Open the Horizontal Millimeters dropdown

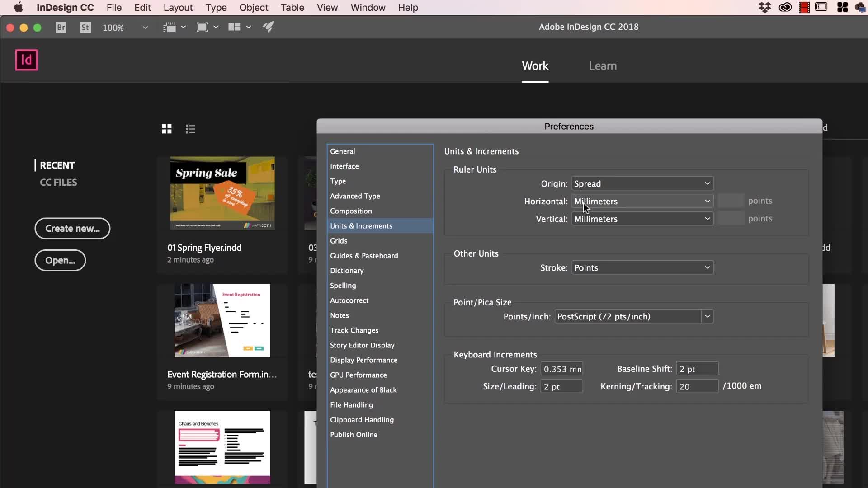[642, 201]
